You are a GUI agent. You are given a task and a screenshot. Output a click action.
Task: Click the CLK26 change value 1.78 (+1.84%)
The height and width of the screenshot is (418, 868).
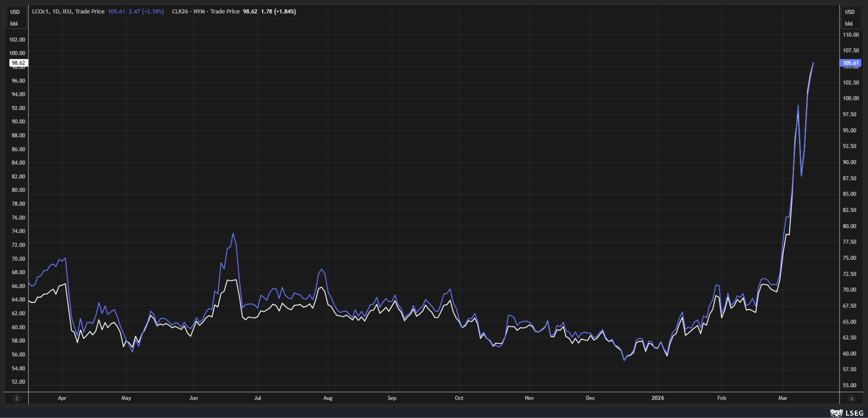(x=278, y=12)
